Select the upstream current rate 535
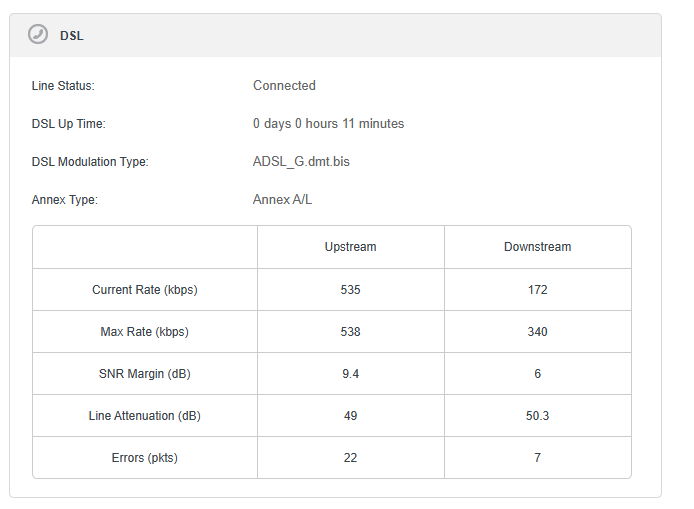694x509 pixels. click(350, 290)
